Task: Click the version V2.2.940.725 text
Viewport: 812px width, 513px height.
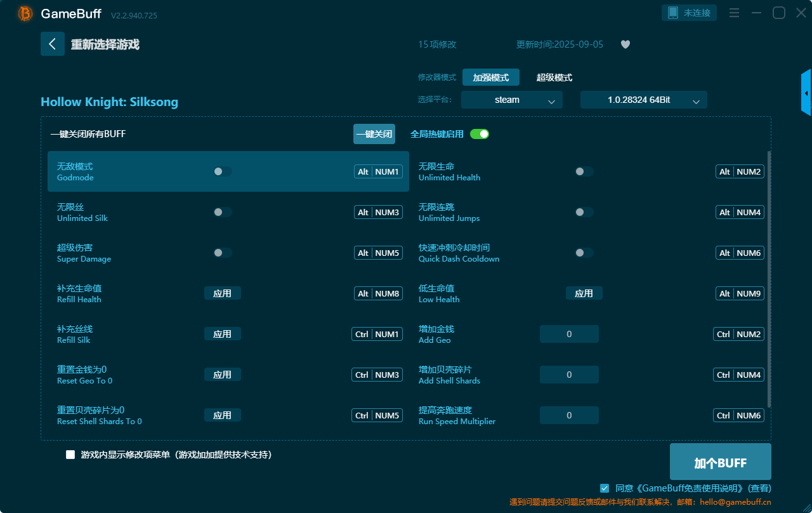Action: [x=134, y=15]
